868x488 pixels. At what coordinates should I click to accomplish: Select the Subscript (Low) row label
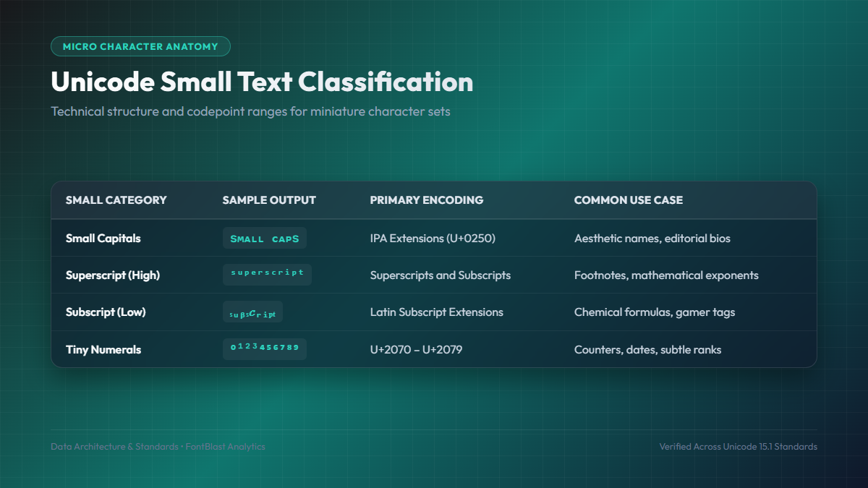pyautogui.click(x=106, y=312)
